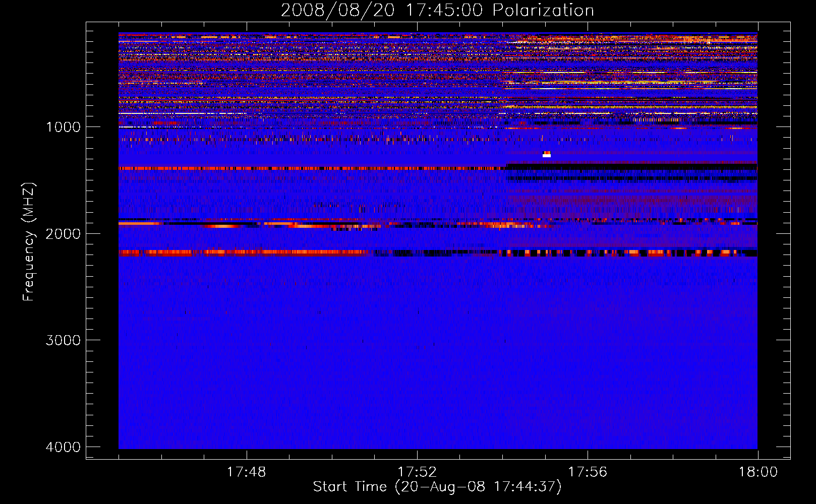
Task: Click the 17:56 time tick label
Action: tap(588, 472)
